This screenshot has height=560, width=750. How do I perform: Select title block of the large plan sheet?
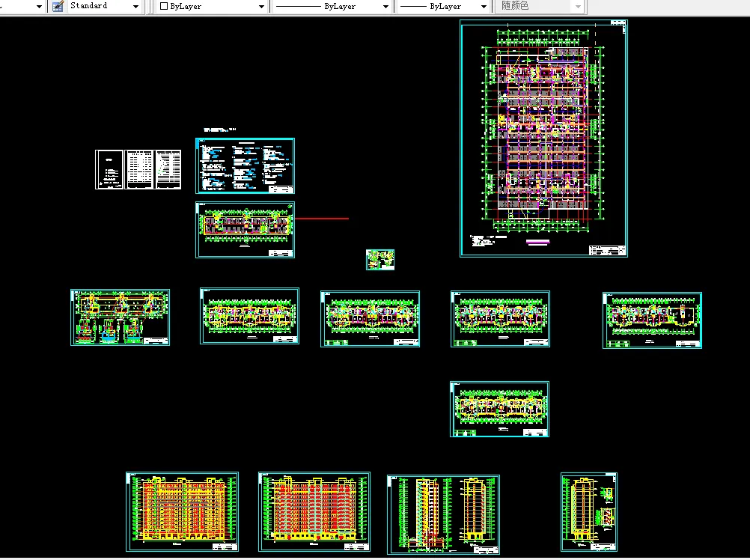tap(607, 250)
